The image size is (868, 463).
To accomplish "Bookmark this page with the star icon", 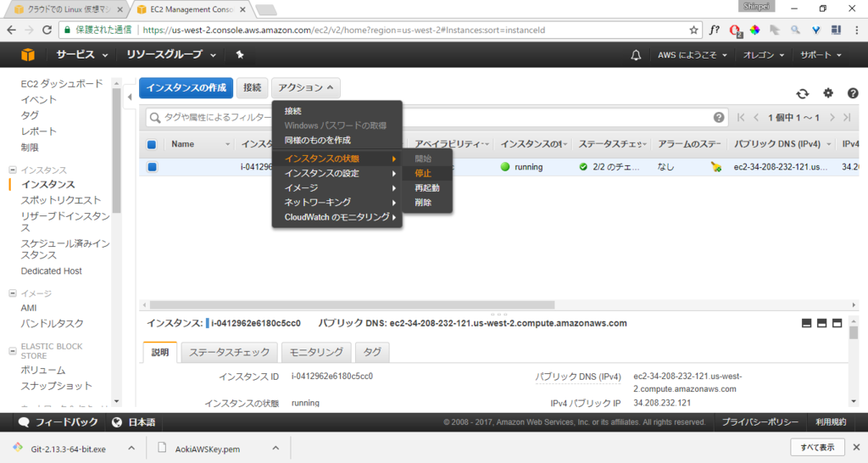I will coord(693,30).
